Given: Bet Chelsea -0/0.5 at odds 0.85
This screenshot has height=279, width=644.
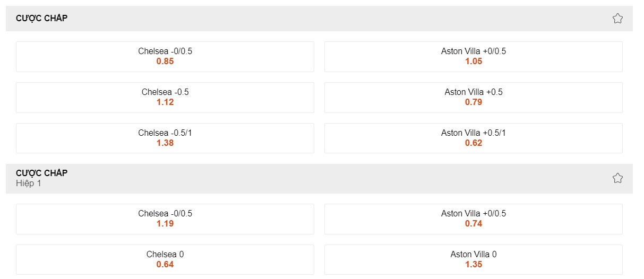Looking at the screenshot, I should [165, 56].
